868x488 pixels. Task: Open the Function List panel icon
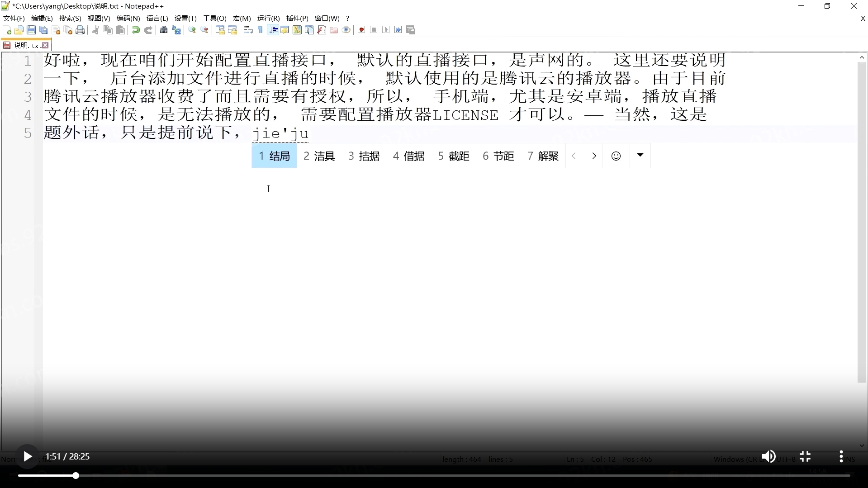(x=322, y=30)
